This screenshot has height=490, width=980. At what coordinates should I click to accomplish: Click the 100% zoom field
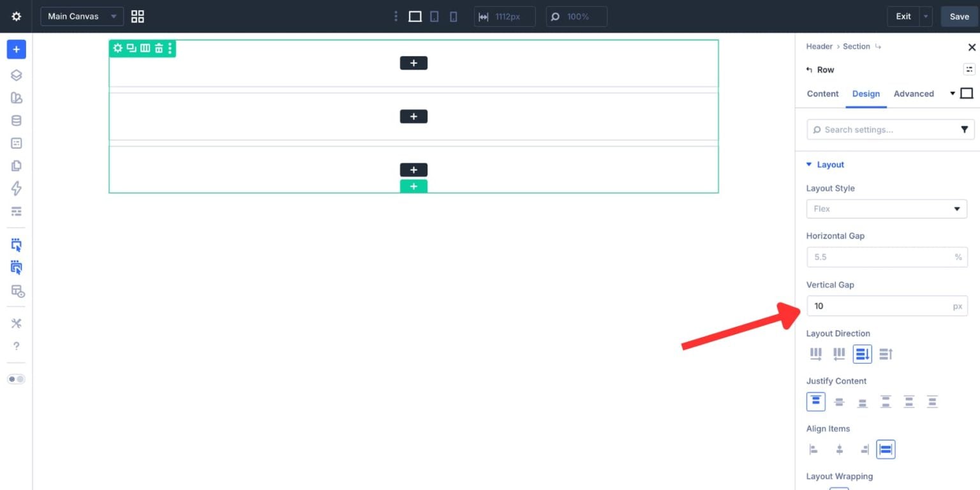pyautogui.click(x=577, y=17)
